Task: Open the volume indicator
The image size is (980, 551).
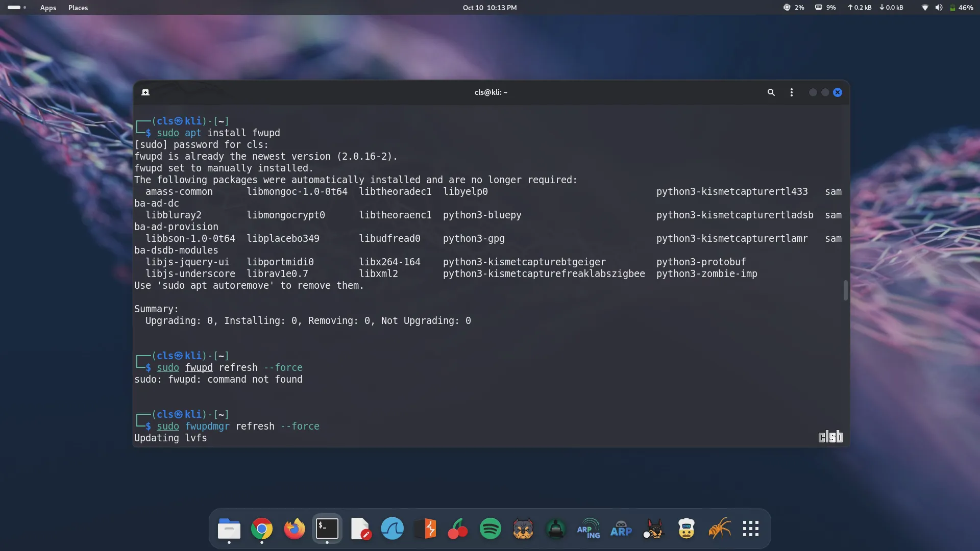Action: tap(939, 8)
